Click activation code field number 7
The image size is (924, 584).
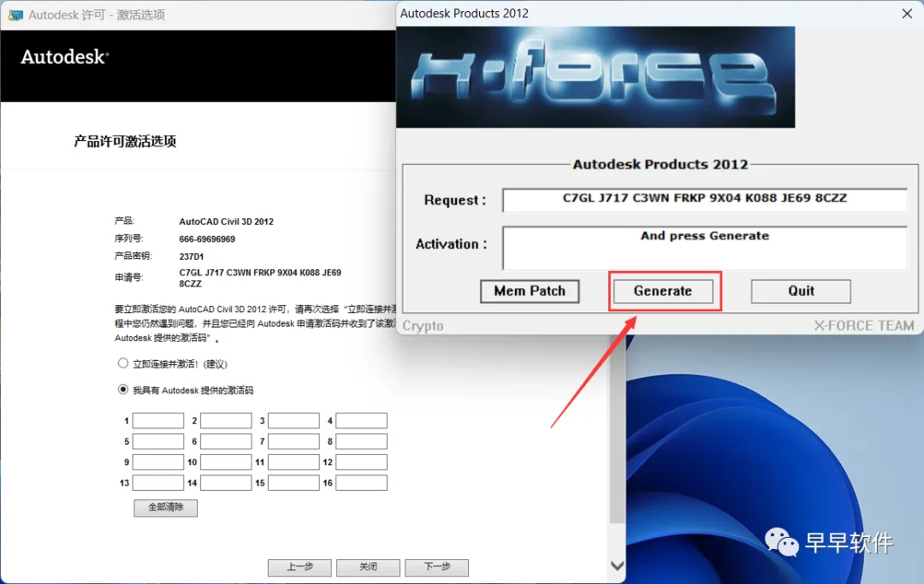293,441
